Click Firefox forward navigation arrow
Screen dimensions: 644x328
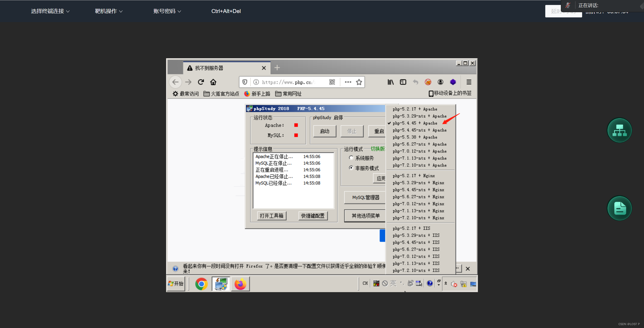point(188,82)
